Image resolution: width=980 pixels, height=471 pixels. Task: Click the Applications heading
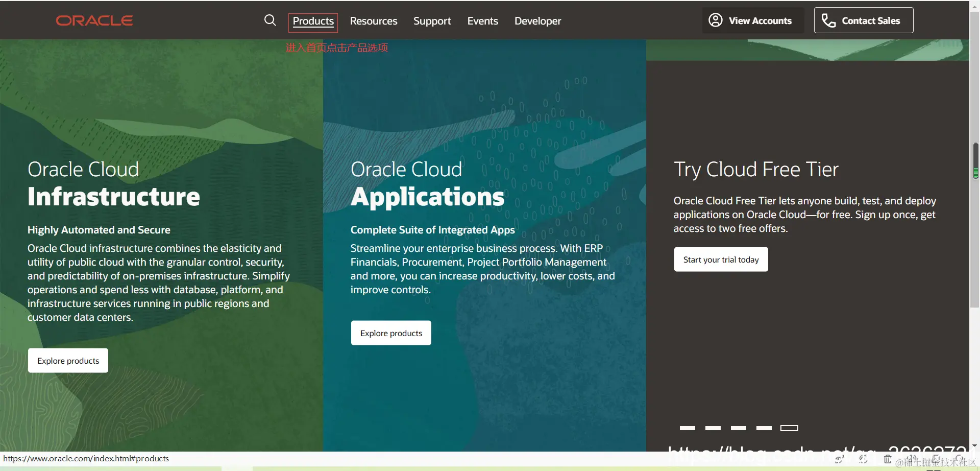428,197
